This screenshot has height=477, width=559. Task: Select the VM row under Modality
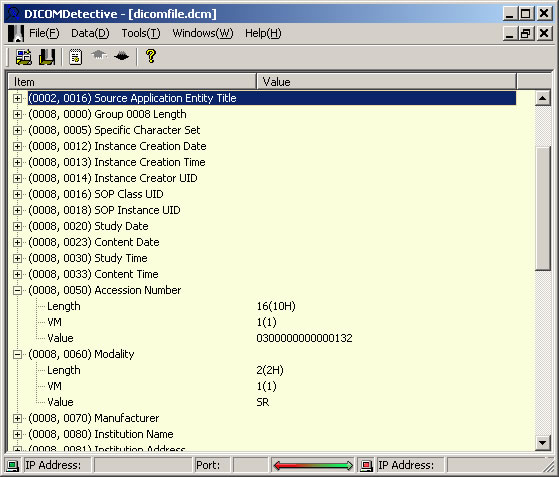[x=55, y=386]
